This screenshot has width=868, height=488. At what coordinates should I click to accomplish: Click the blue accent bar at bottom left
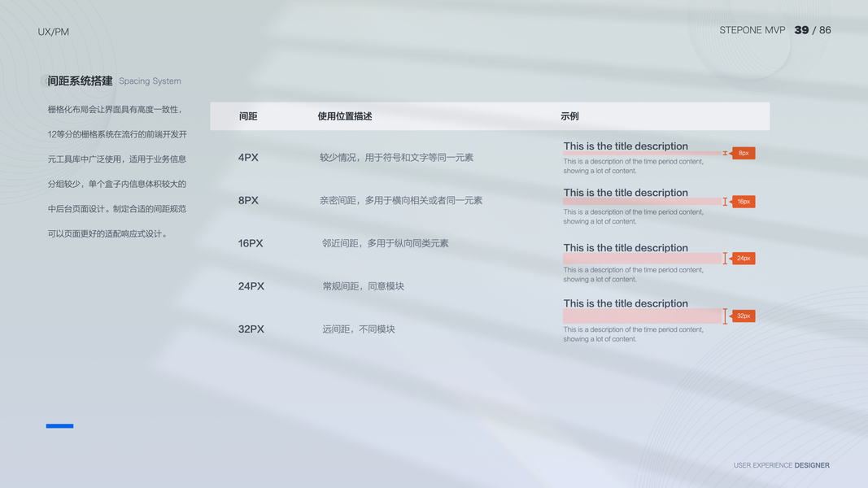59,425
